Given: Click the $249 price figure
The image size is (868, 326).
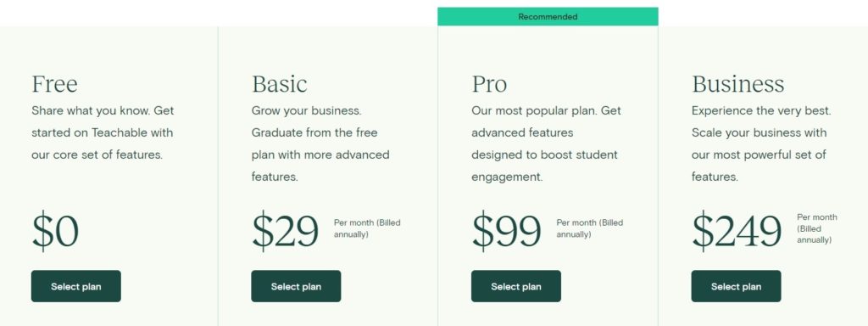Looking at the screenshot, I should (x=737, y=231).
